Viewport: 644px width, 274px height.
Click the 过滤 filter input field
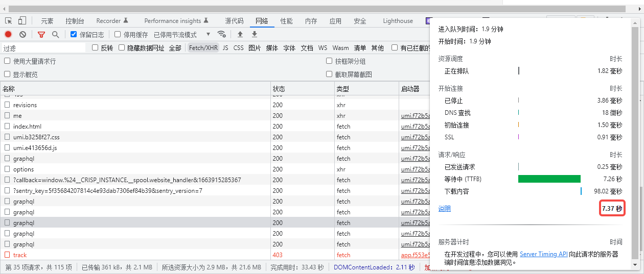(x=43, y=48)
